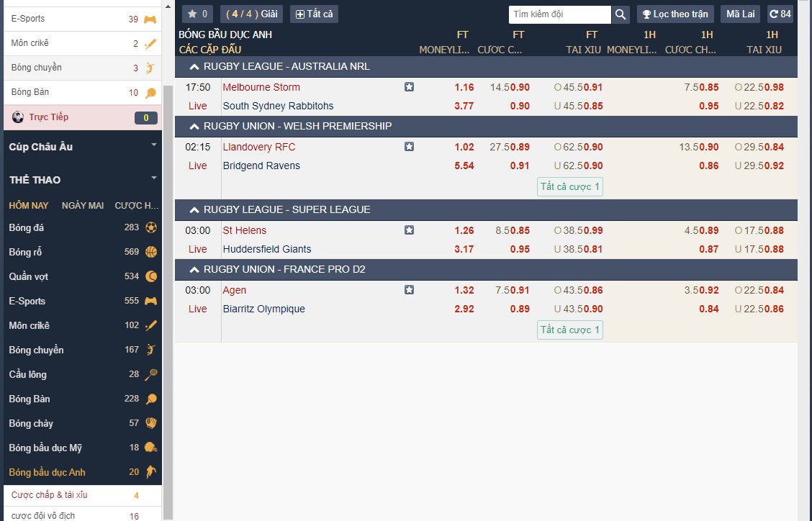Viewport: 812px width, 521px height.
Task: Click the football icon beside Bóng đá
Action: (151, 227)
